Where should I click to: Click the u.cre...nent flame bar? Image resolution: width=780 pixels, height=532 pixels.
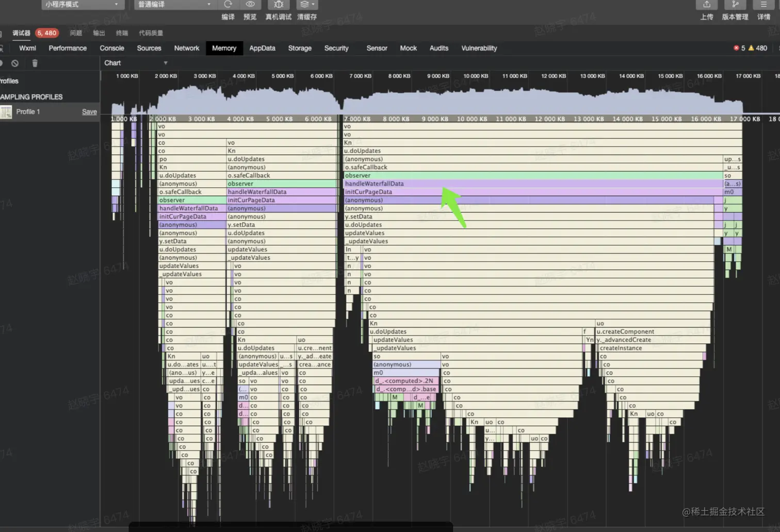pyautogui.click(x=315, y=348)
